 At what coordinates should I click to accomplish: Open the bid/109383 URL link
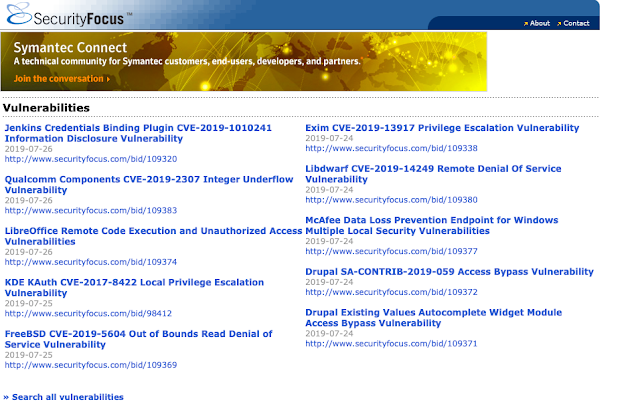click(x=91, y=211)
